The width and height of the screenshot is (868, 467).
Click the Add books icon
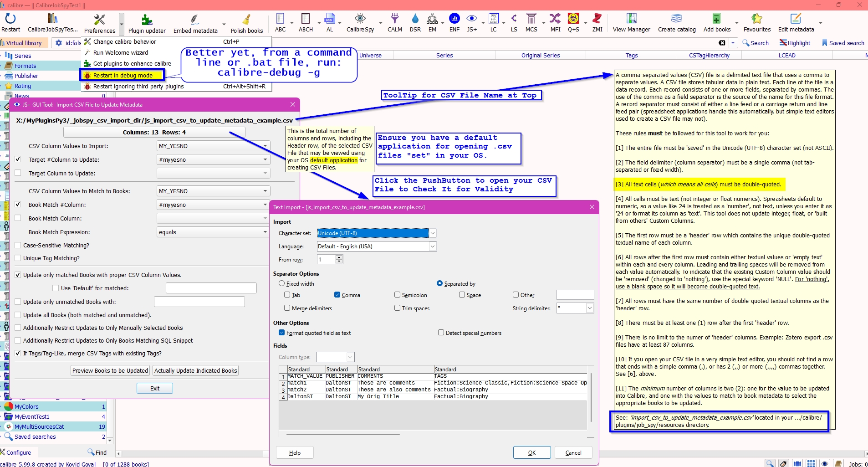(x=717, y=19)
